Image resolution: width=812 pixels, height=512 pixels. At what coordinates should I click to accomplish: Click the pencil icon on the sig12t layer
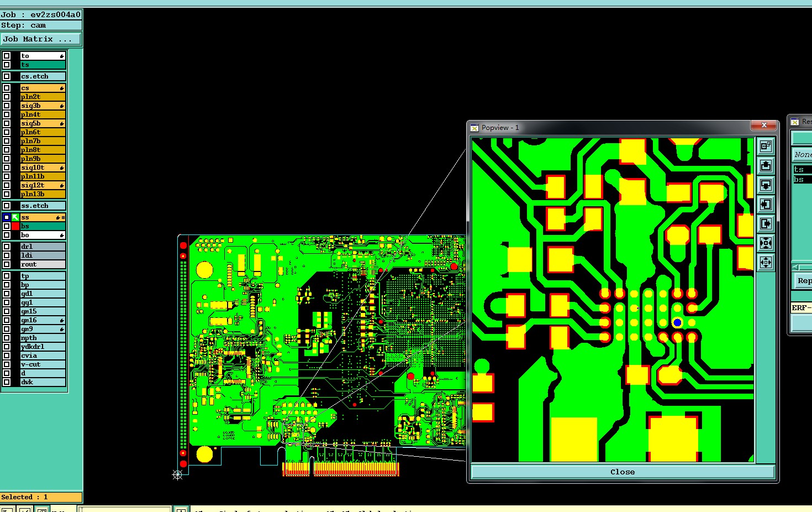tap(62, 185)
